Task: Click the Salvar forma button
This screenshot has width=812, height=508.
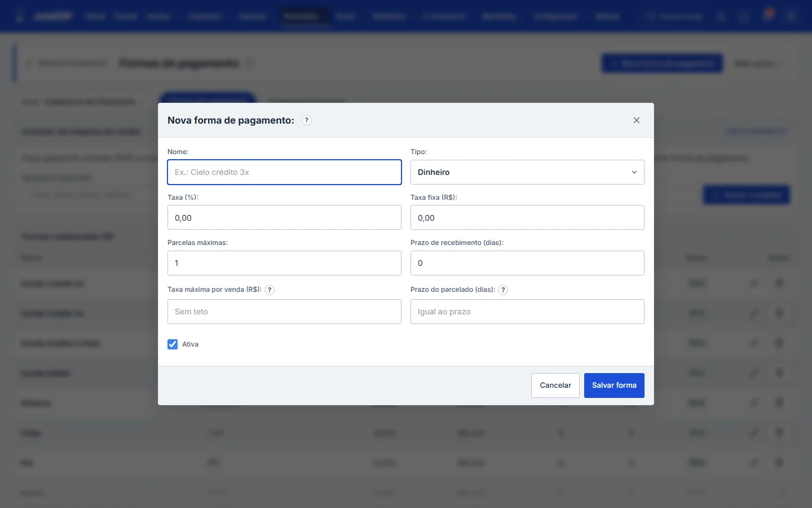Action: click(x=614, y=386)
